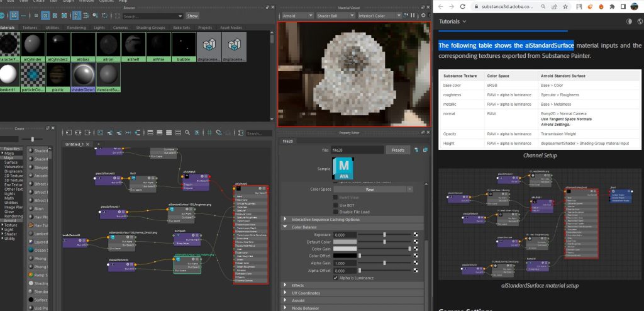Select the Ocean Shader sphere icon

point(31,250)
